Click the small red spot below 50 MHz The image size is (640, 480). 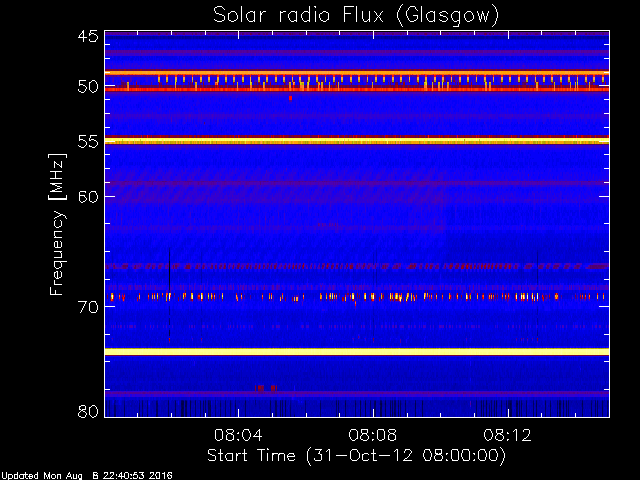290,98
